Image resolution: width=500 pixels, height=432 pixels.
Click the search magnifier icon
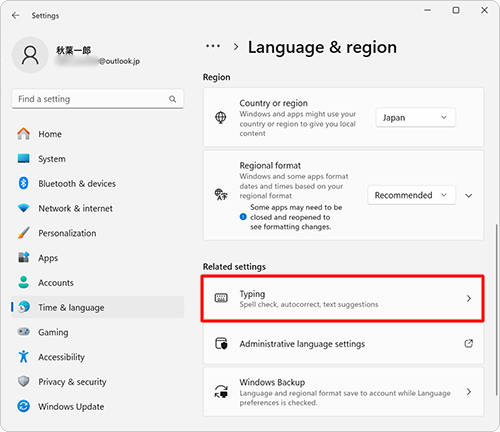(172, 99)
